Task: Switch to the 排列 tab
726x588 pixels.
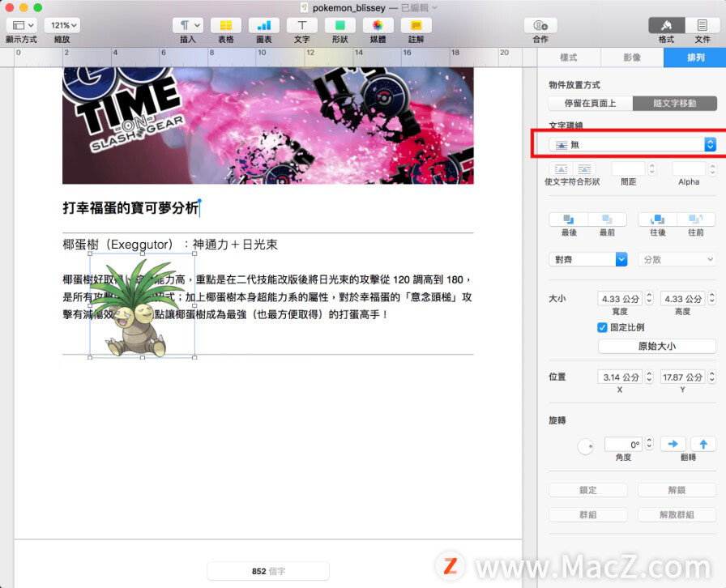Action: [x=695, y=58]
